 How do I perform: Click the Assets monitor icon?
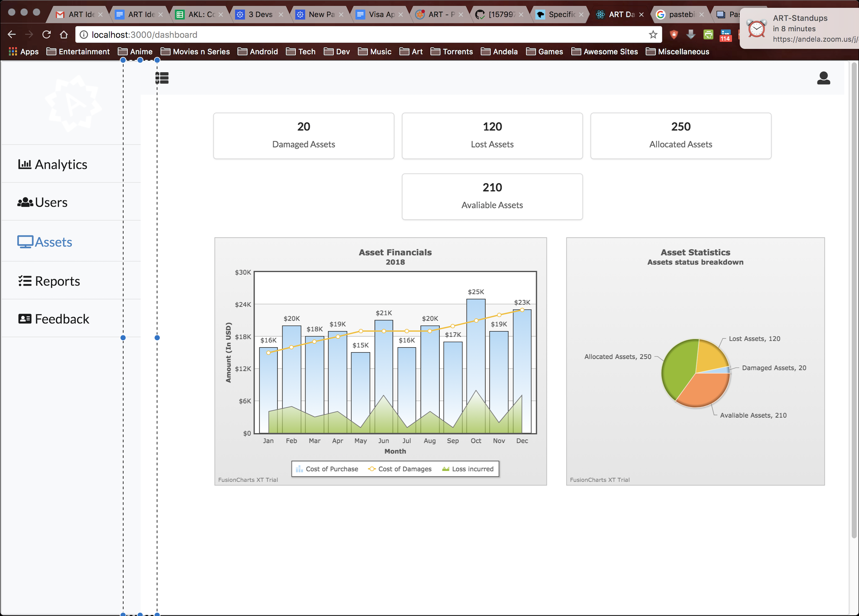(x=25, y=242)
